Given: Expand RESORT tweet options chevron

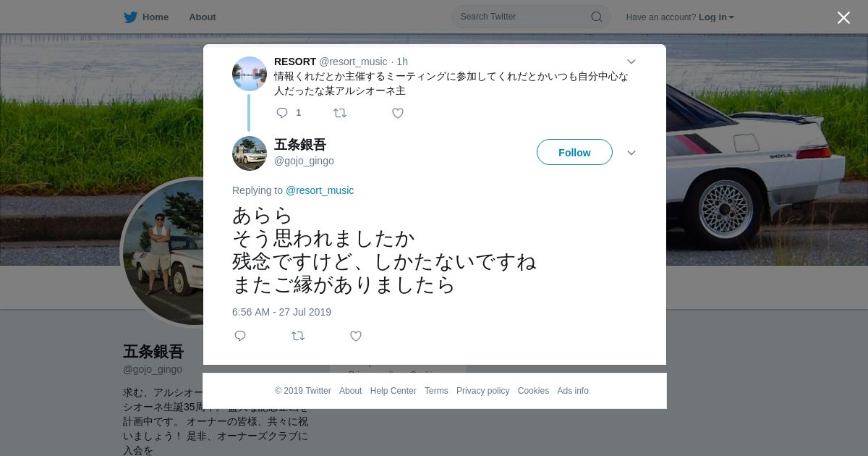Looking at the screenshot, I should 631,62.
